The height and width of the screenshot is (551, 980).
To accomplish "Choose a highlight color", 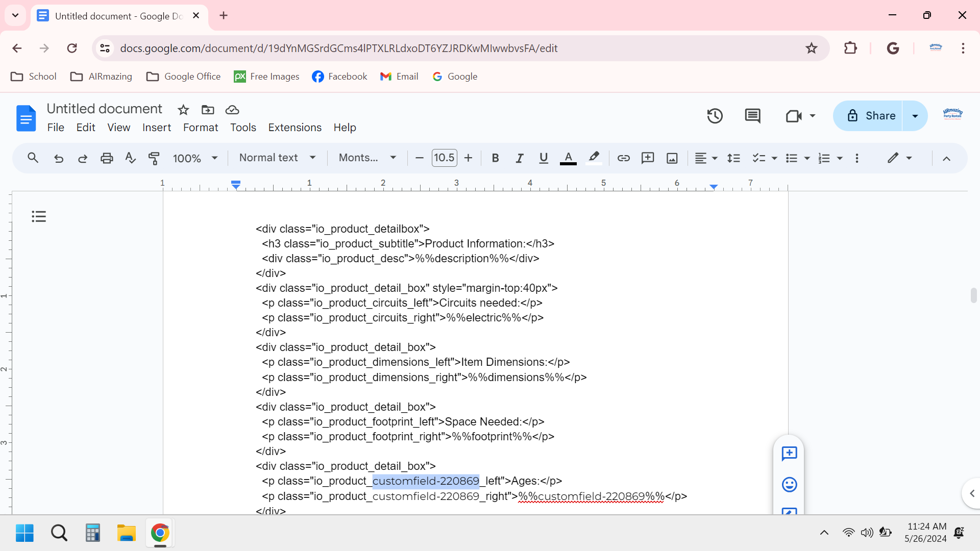I will [594, 158].
